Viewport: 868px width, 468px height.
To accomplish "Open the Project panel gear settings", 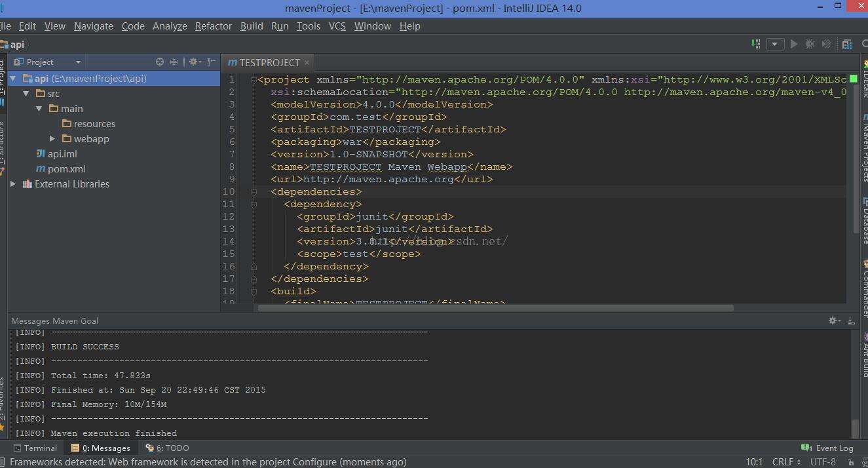I will 193,62.
